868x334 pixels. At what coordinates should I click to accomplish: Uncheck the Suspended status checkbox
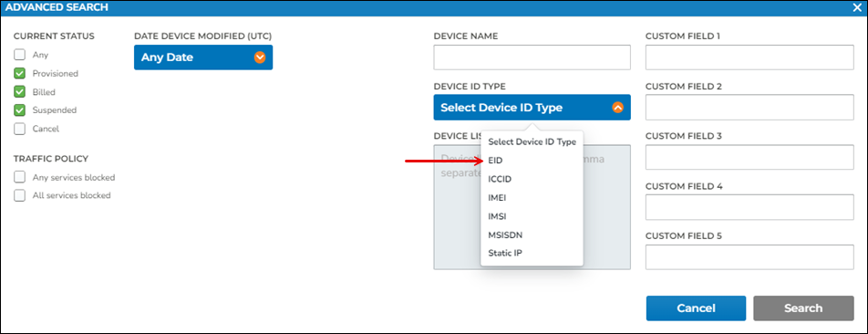20,110
